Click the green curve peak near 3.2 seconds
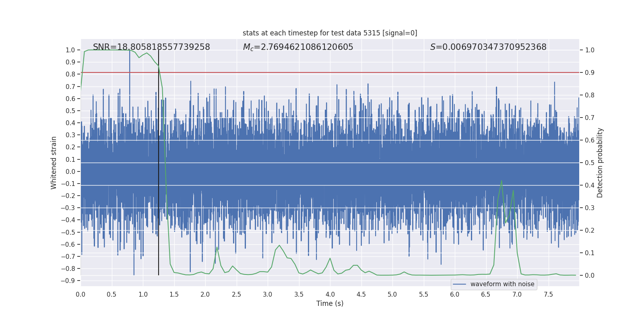Image resolution: width=644 pixels, height=322 pixels. (x=279, y=246)
